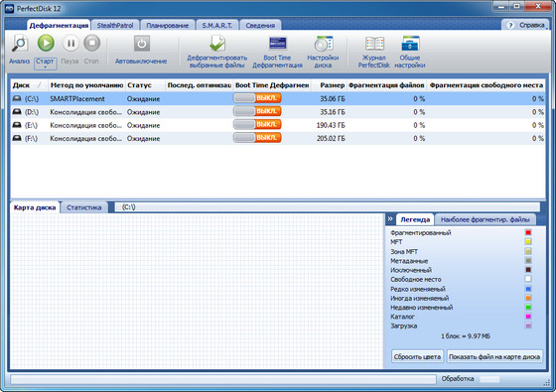Click the Сбросить цвета button
This screenshot has width=556, height=392.
tap(417, 356)
